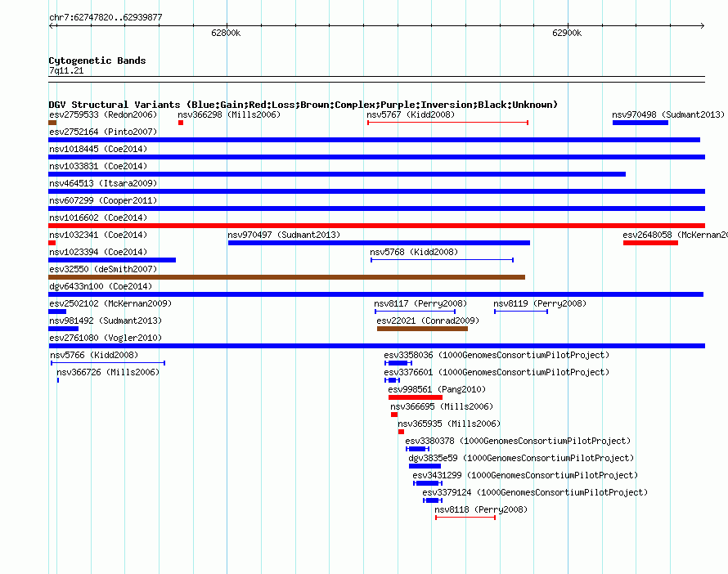The height and width of the screenshot is (574, 728).
Task: Open nsv607299 (Cooper2011) variant label
Action: point(103,200)
